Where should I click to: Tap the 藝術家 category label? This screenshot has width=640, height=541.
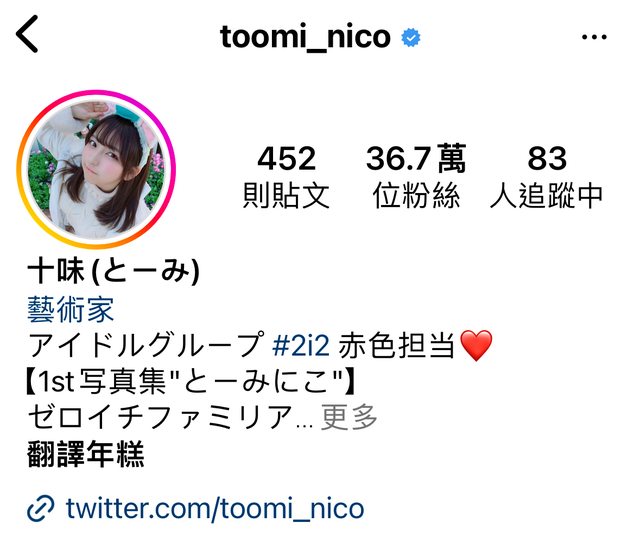point(70,309)
